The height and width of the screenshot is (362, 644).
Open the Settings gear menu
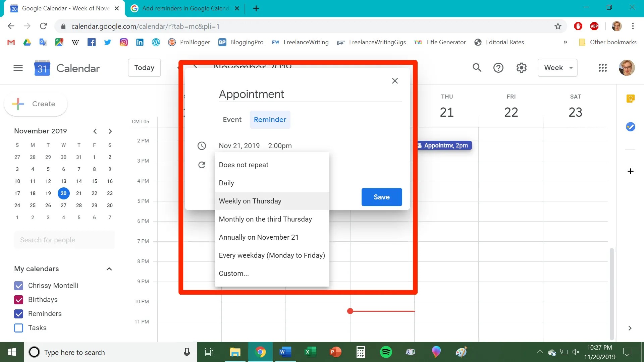[521, 68]
